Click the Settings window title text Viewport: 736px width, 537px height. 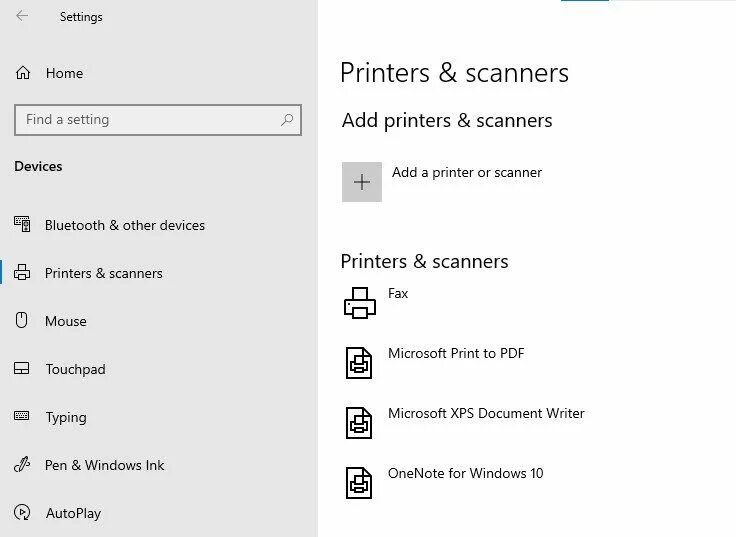(x=81, y=17)
